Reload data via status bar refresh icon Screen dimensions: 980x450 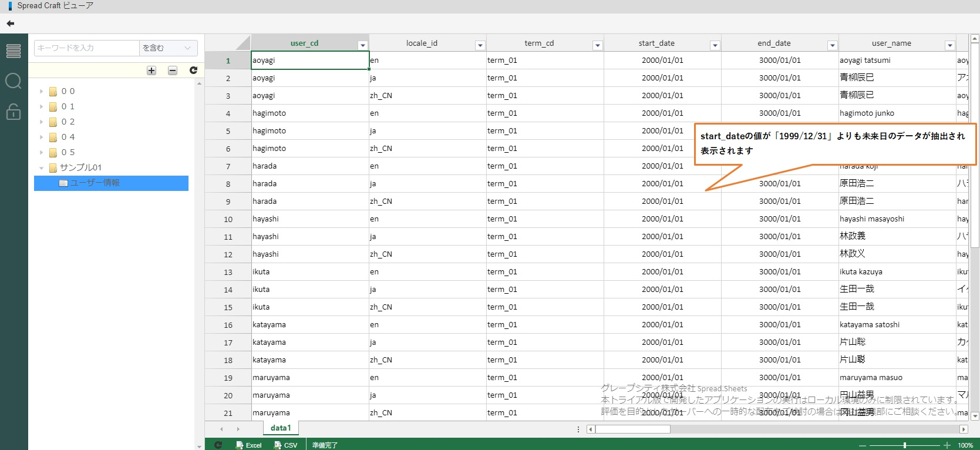tap(218, 445)
